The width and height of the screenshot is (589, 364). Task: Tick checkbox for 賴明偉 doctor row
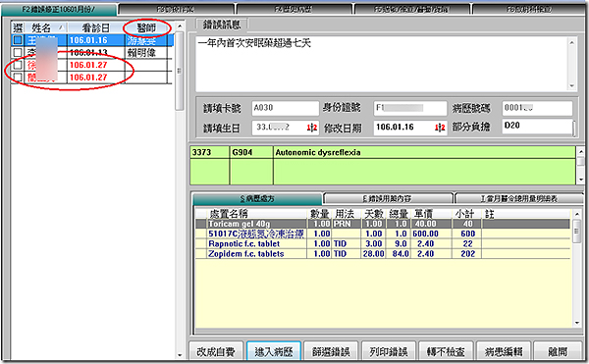18,52
